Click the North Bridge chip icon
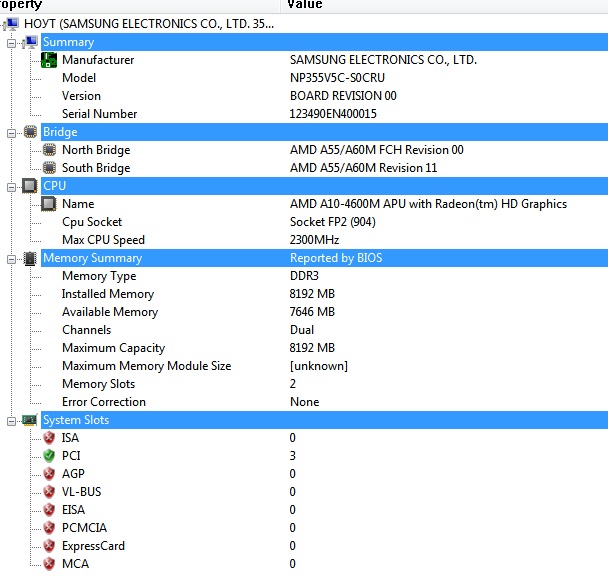 coord(49,150)
